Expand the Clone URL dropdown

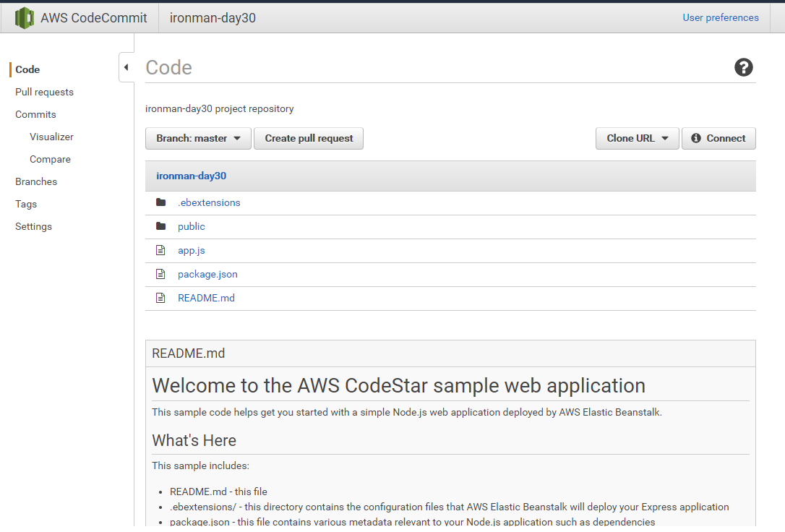pos(637,138)
